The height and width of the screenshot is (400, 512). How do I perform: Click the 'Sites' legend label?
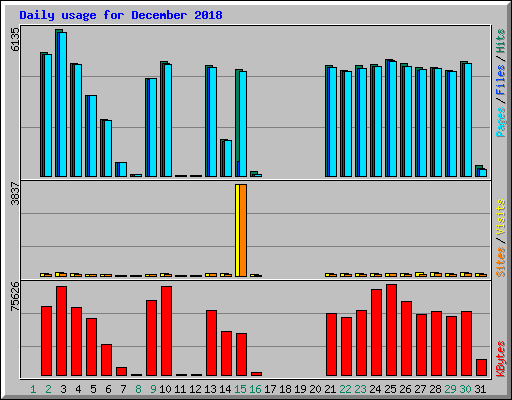501,262
